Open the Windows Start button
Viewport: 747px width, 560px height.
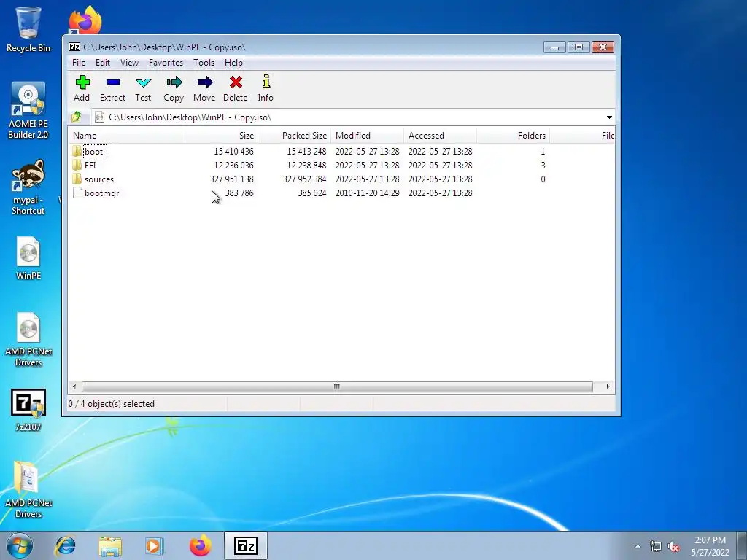(20, 545)
